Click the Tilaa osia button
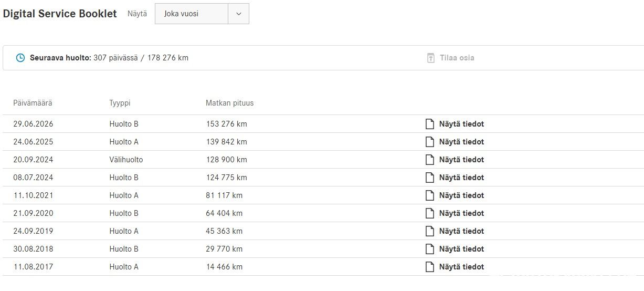 [450, 58]
